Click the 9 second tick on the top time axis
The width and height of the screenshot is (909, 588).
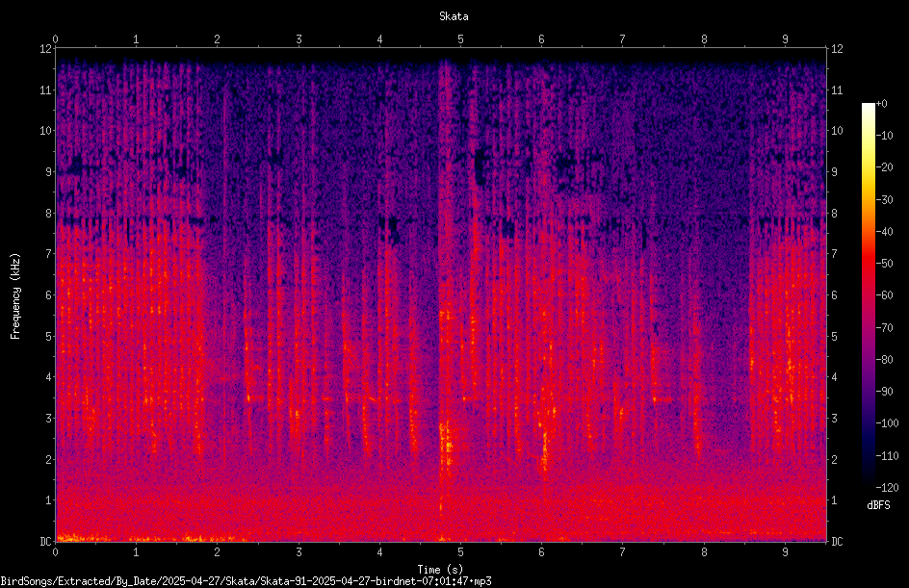785,39
